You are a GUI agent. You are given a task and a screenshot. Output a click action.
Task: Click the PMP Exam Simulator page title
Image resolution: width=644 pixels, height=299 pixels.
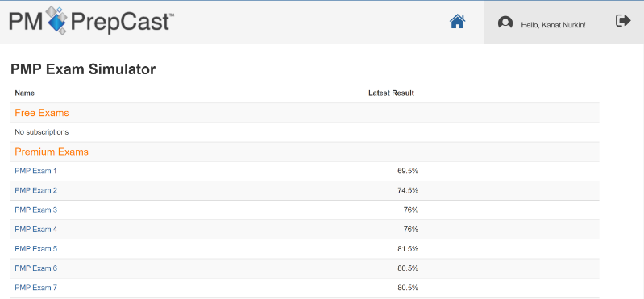tap(83, 69)
